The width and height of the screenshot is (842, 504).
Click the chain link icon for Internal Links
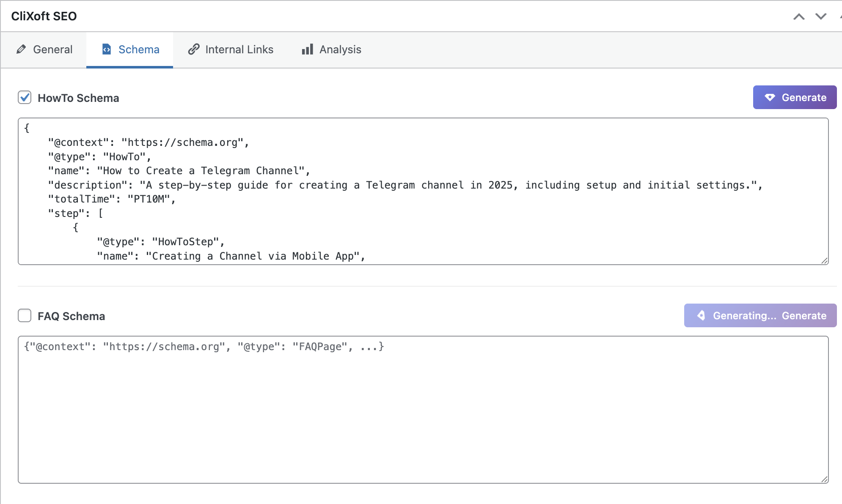194,49
